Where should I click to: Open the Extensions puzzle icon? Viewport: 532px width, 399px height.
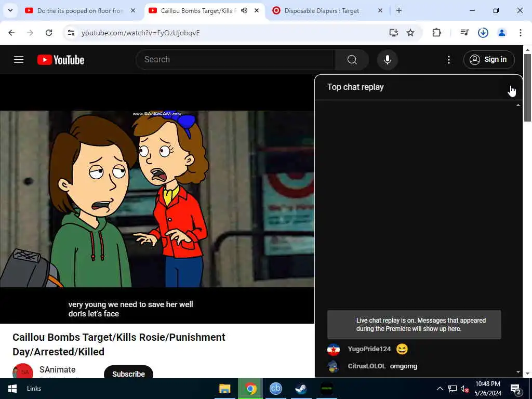436,33
